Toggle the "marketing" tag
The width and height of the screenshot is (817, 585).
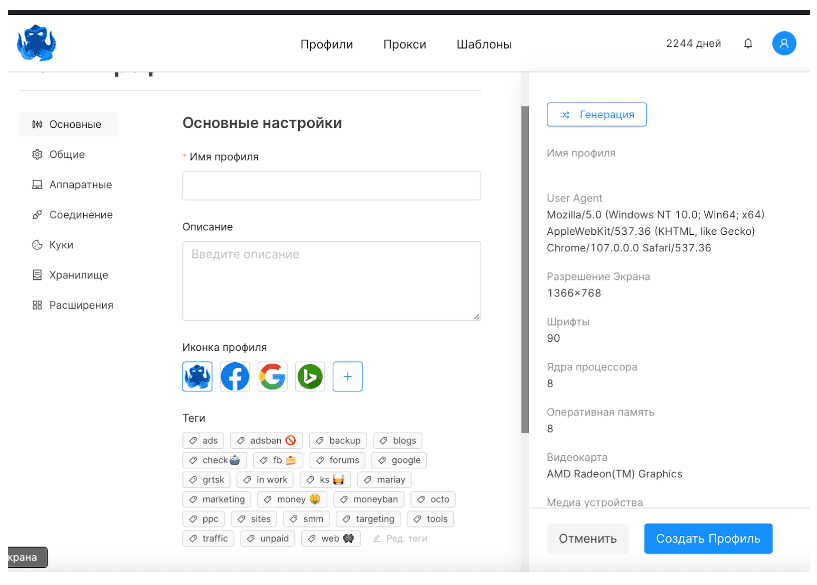pyautogui.click(x=217, y=499)
